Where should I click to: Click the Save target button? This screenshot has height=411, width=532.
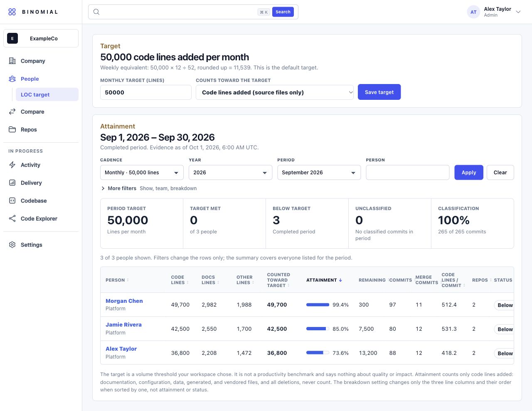pyautogui.click(x=379, y=92)
